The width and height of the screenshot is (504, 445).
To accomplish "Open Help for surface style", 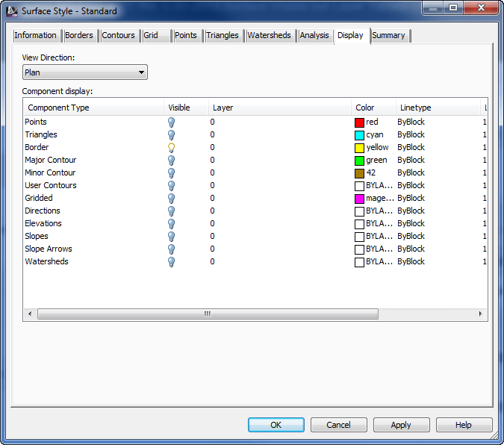I will 464,425.
